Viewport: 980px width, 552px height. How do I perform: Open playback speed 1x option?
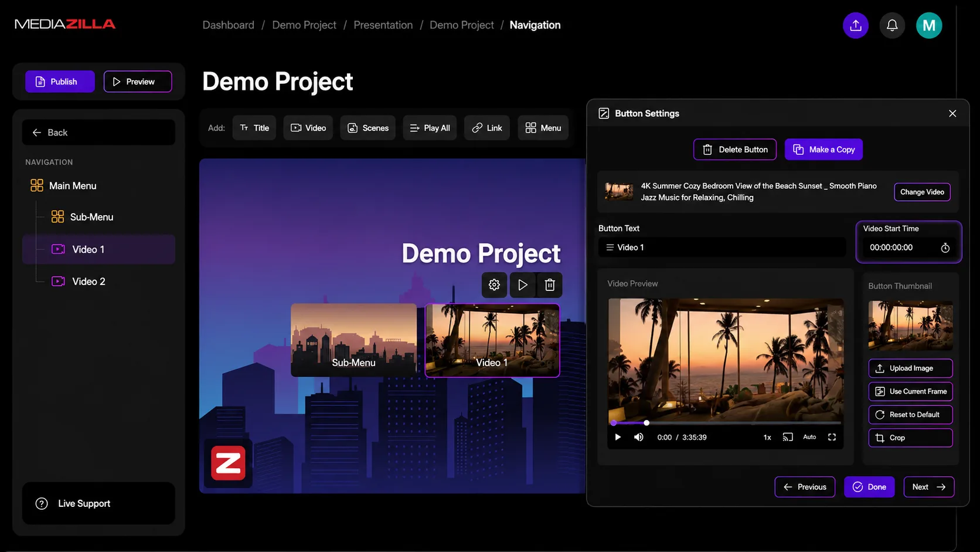click(767, 437)
